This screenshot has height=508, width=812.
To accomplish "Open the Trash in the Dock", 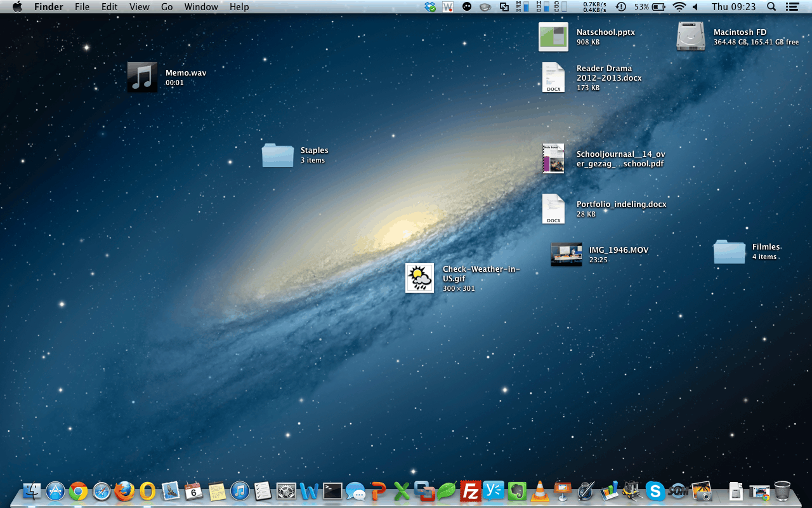I will pos(782,491).
